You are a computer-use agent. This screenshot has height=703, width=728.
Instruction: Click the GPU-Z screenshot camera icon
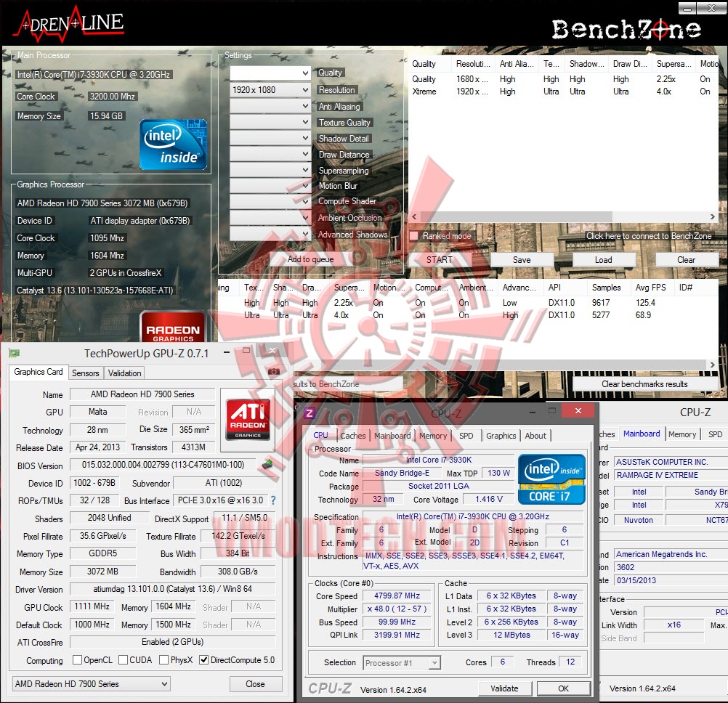click(273, 371)
